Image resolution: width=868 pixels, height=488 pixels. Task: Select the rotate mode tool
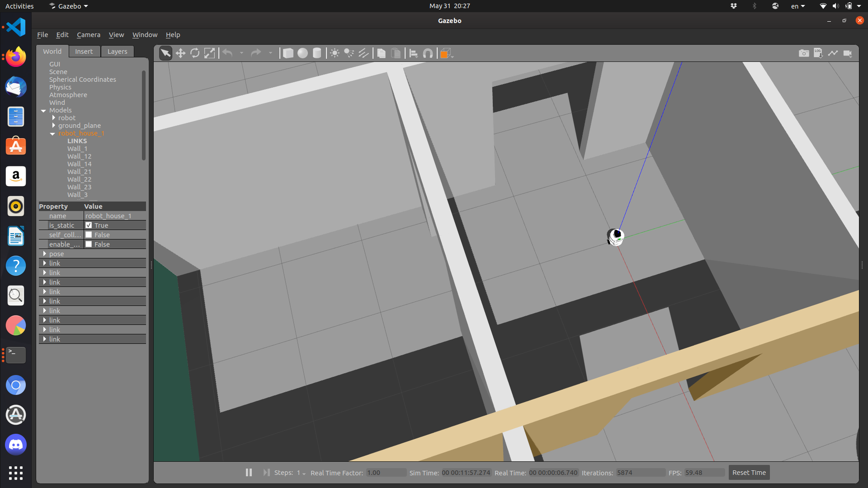pyautogui.click(x=195, y=53)
